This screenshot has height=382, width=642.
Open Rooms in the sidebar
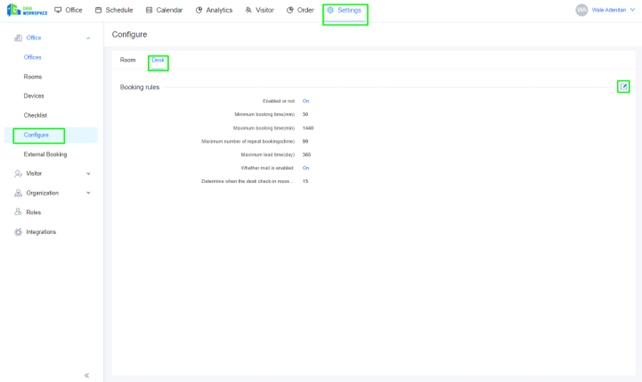pyautogui.click(x=33, y=77)
